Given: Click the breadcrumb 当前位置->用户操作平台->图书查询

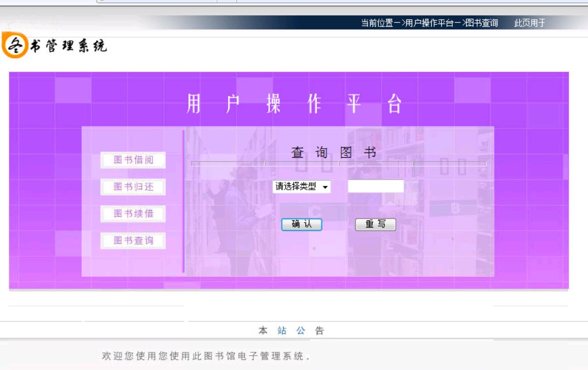Looking at the screenshot, I should click(429, 23).
